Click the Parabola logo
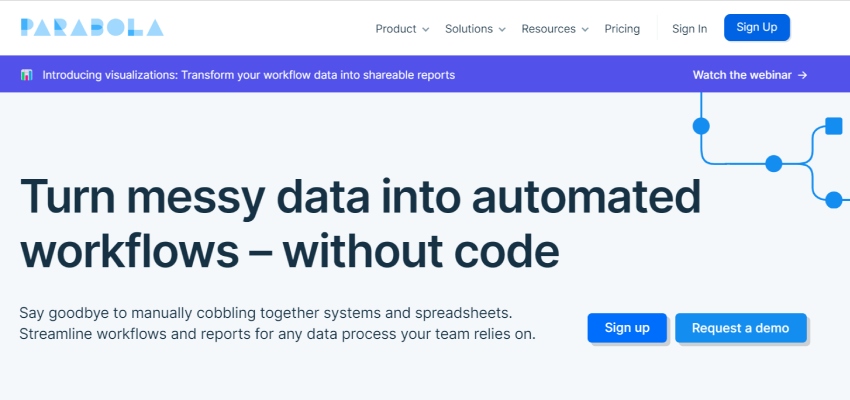 pyautogui.click(x=91, y=28)
